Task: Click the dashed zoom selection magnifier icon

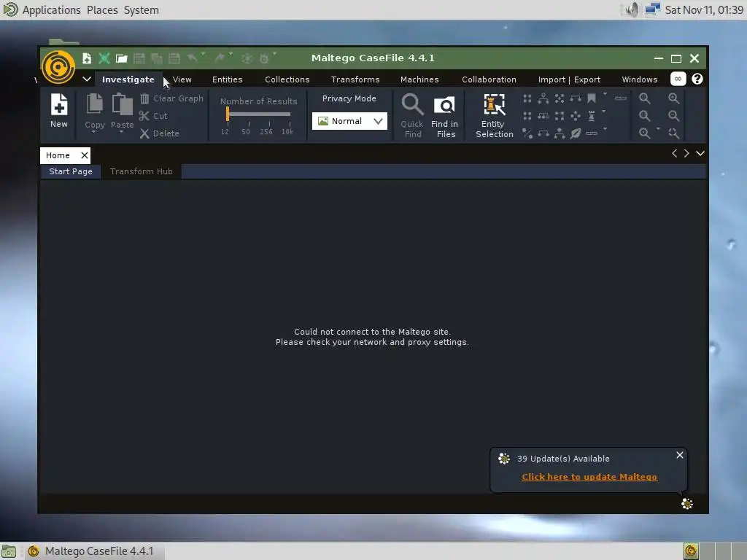Action: [673, 133]
